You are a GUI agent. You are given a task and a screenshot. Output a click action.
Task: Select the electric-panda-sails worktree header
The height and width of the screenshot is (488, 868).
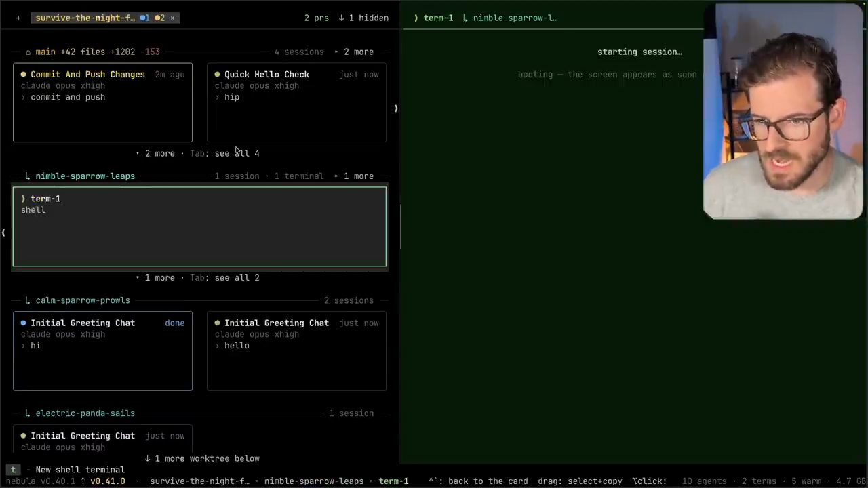pyautogui.click(x=85, y=413)
